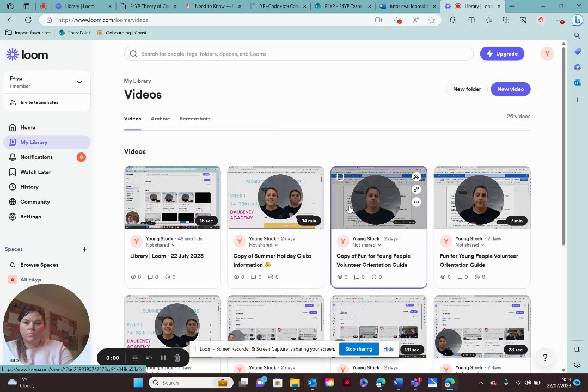Screen dimensions: 588x392
Task: Restart the recording with the undo arrow
Action: click(149, 358)
